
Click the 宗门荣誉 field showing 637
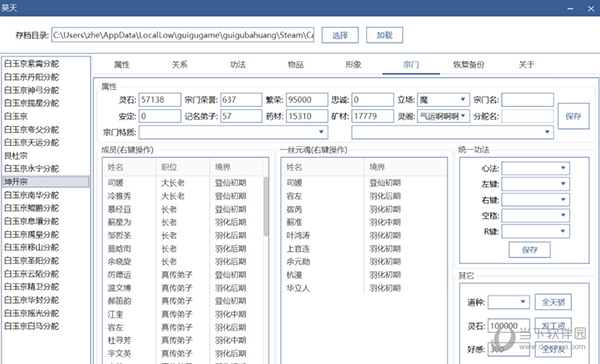[x=241, y=100]
